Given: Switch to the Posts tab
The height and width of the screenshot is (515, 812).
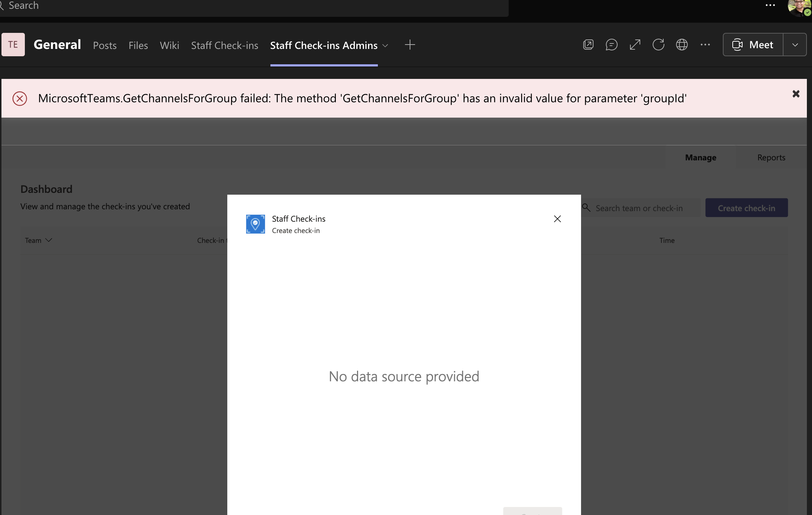Looking at the screenshot, I should point(105,45).
